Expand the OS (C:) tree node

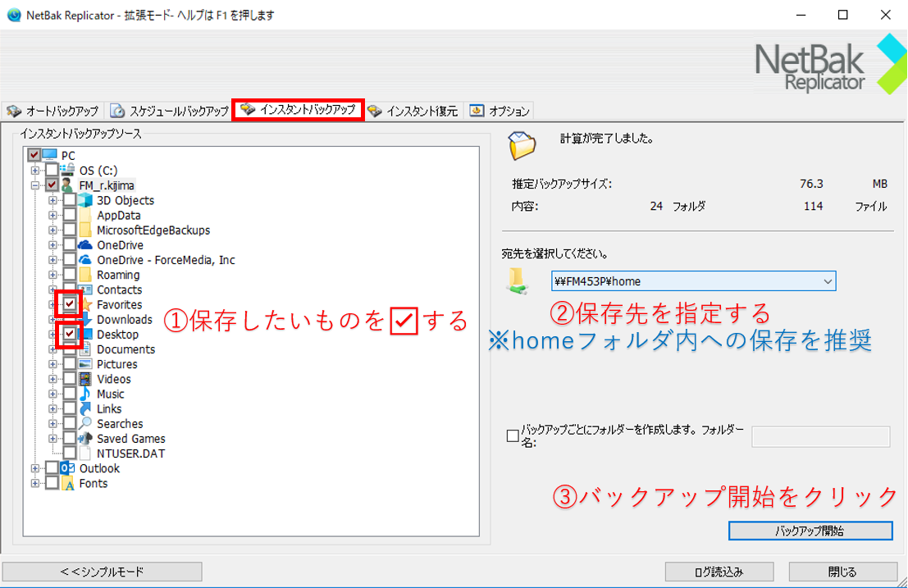click(35, 171)
